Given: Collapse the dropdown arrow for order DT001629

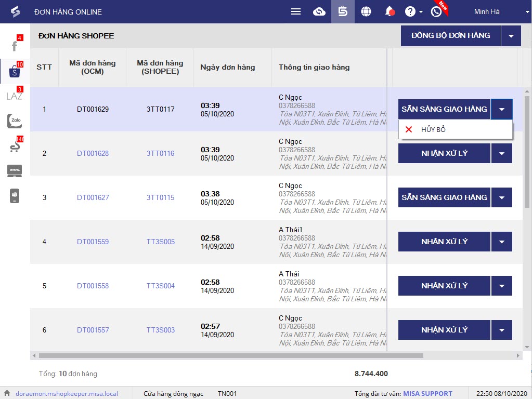Looking at the screenshot, I should click(502, 109).
